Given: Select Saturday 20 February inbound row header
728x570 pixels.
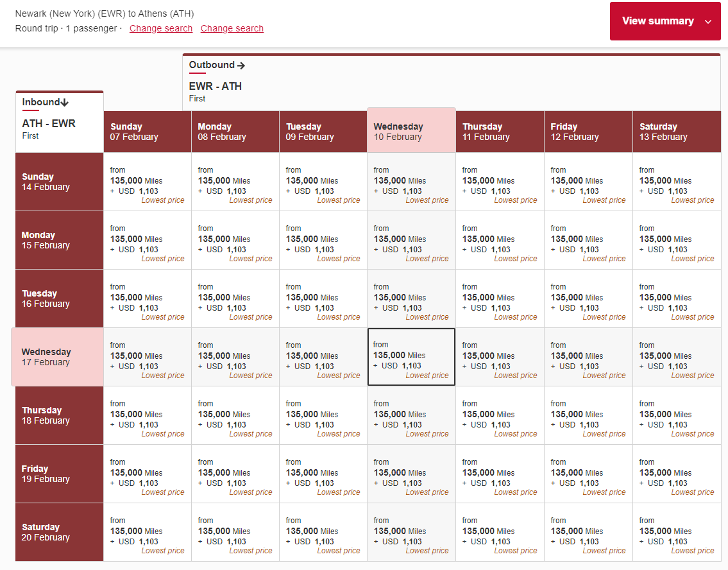Looking at the screenshot, I should pyautogui.click(x=60, y=532).
